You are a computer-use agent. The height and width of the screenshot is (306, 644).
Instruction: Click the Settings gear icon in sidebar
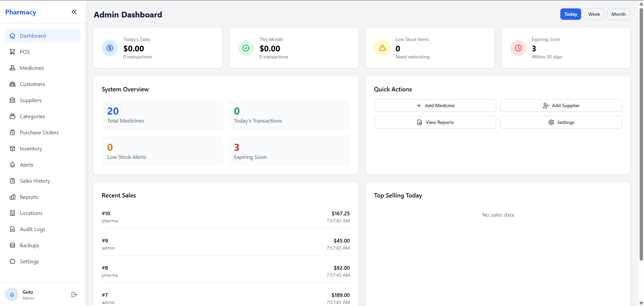12,261
